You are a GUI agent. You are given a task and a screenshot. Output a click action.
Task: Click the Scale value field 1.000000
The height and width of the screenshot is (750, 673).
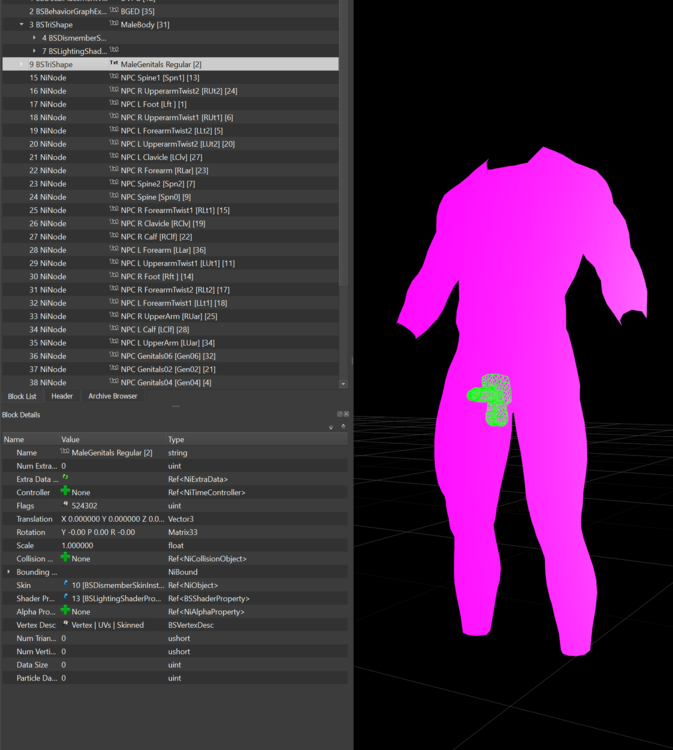(x=112, y=545)
